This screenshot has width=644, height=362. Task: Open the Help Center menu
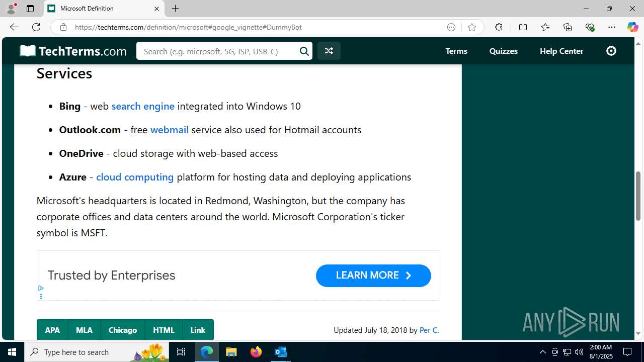pos(561,51)
